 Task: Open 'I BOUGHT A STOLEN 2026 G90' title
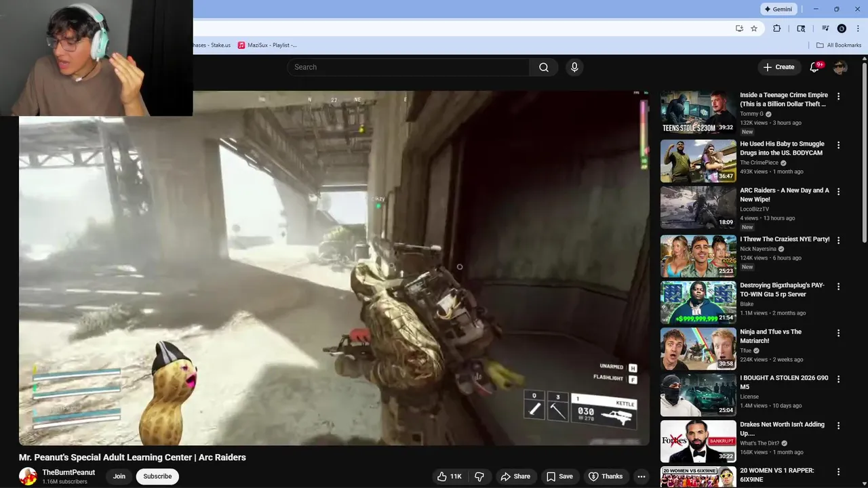point(784,382)
